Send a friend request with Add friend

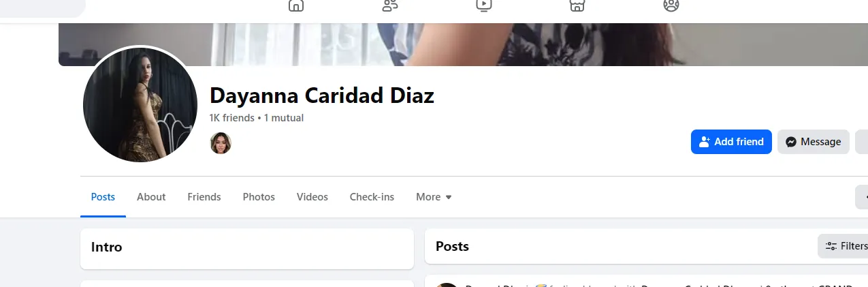[731, 142]
